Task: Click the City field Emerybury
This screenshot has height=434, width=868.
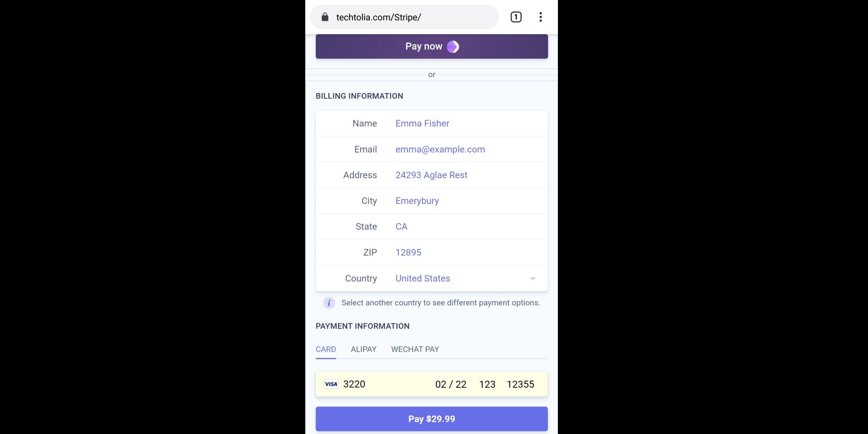Action: click(417, 201)
